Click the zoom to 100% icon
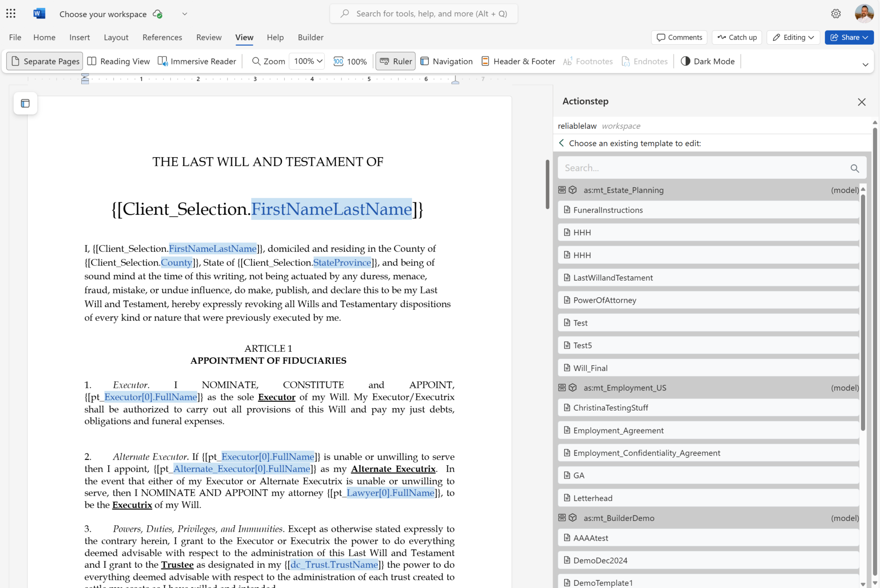Image resolution: width=880 pixels, height=588 pixels. click(339, 61)
